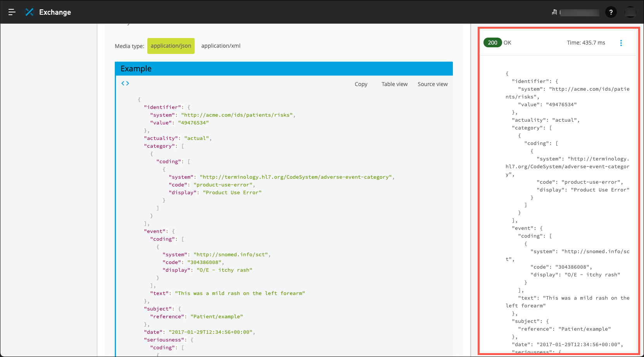Click the blurred organization name
This screenshot has height=357, width=644.
tap(580, 12)
